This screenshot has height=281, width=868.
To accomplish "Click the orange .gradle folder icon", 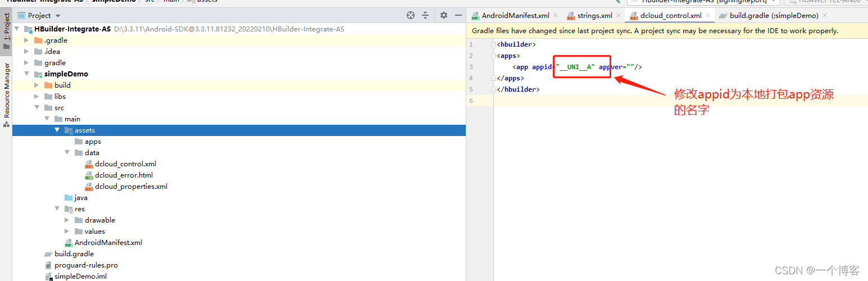I will 38,40.
